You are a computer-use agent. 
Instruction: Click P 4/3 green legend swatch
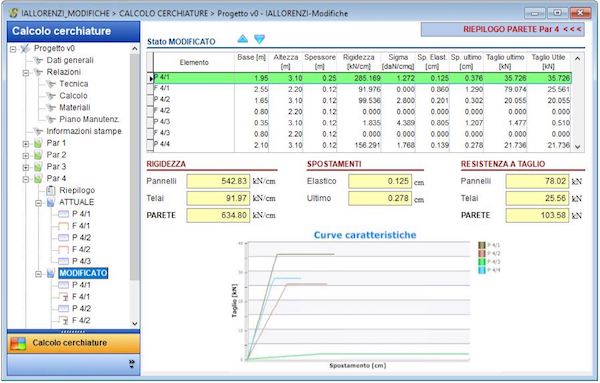click(482, 262)
